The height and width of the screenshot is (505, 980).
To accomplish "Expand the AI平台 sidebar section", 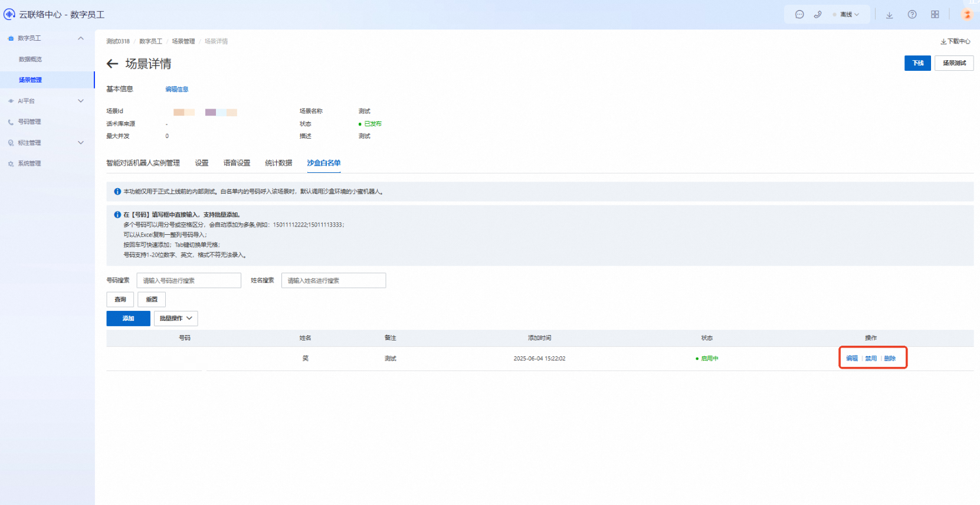I will pos(81,101).
